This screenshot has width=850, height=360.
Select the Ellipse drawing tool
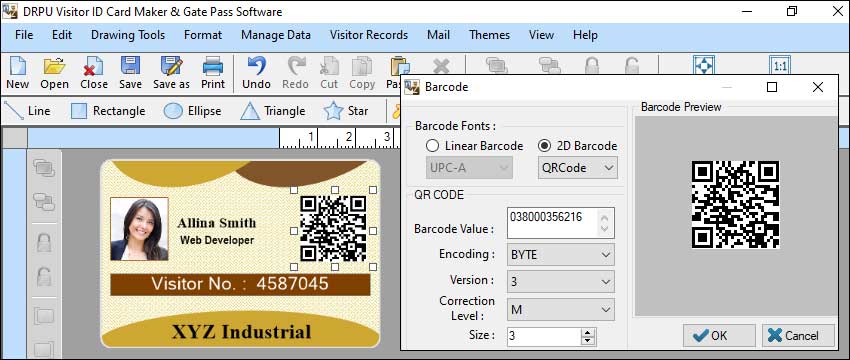coord(192,111)
